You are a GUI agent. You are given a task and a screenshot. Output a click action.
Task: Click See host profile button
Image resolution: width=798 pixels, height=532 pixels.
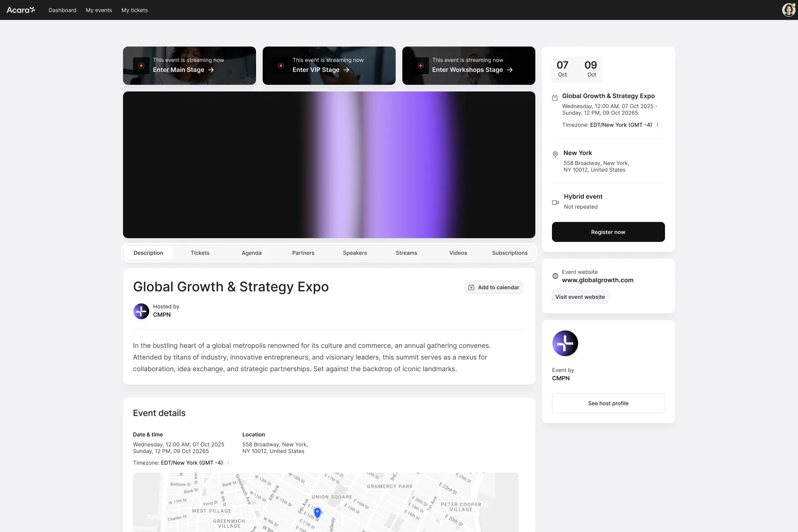(608, 403)
